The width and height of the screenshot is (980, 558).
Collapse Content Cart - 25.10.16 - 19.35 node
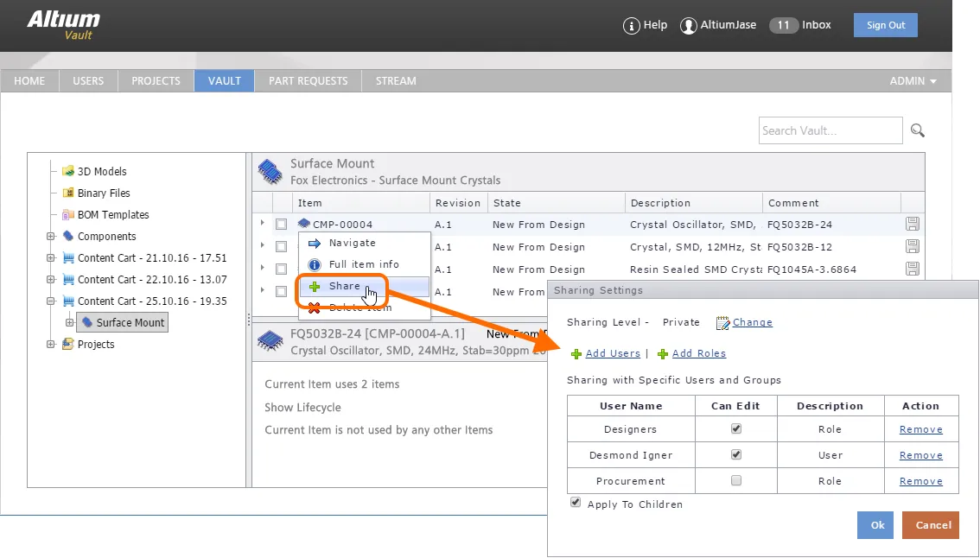[x=51, y=301]
